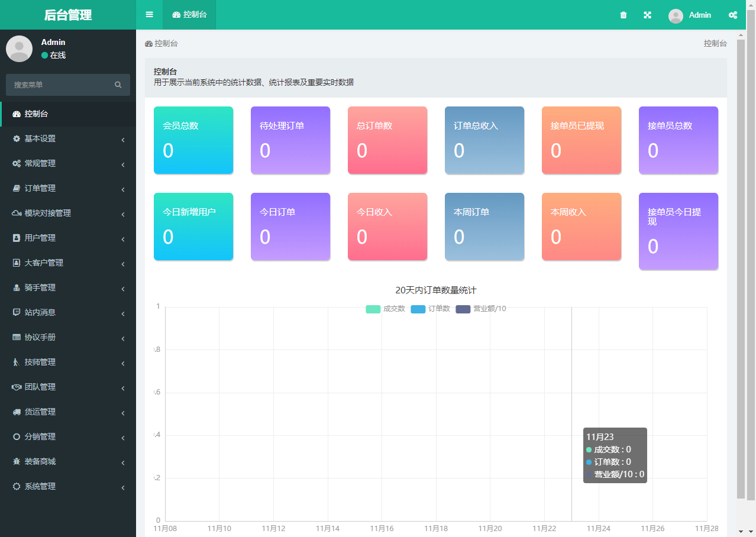
Task: Click the trash clear-cache icon in header
Action: (x=623, y=15)
